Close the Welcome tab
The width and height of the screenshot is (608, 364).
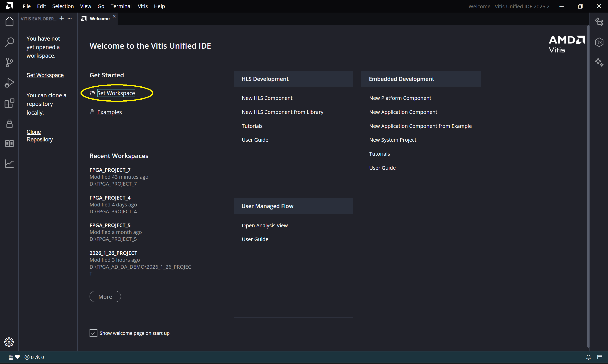(115, 16)
